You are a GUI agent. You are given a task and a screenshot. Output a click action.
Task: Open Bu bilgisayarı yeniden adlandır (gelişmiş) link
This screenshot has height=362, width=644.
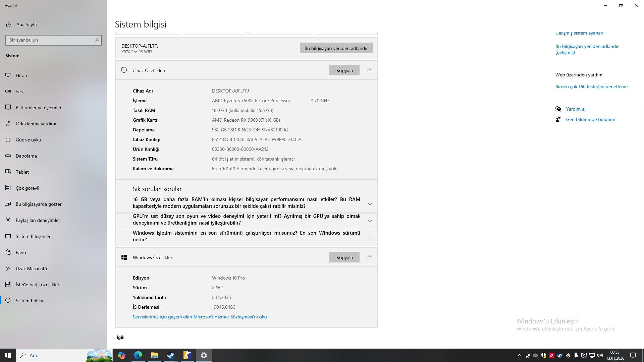point(587,49)
